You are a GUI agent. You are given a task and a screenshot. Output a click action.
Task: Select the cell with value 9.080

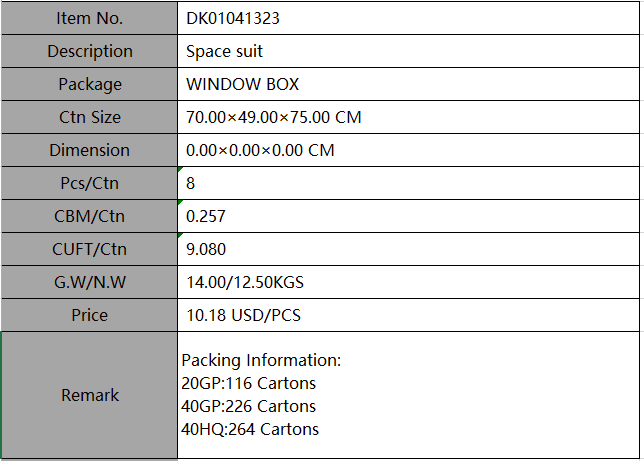tap(408, 249)
